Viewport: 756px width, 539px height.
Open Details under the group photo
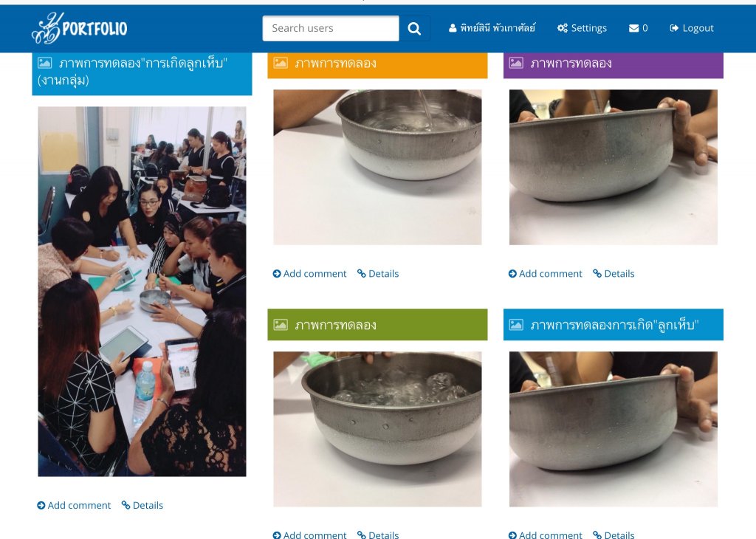(142, 505)
